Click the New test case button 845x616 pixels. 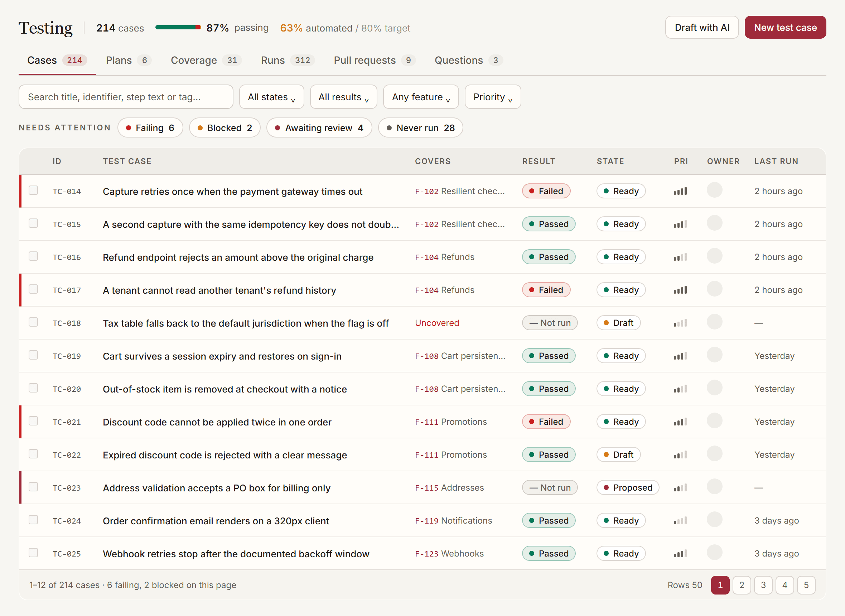pos(785,27)
